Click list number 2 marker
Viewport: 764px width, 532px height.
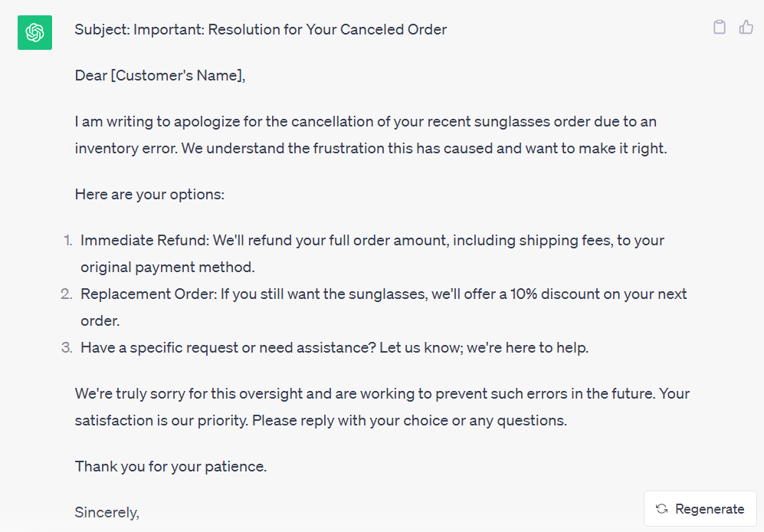point(67,294)
